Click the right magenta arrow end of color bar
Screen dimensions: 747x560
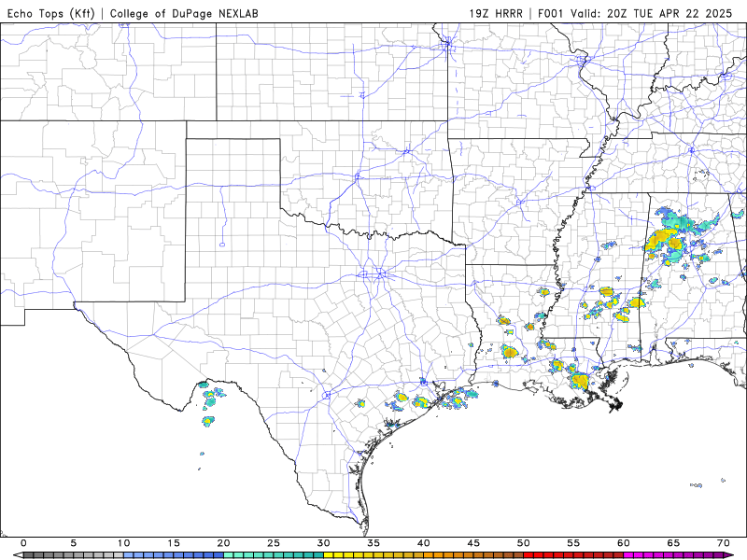pos(729,555)
